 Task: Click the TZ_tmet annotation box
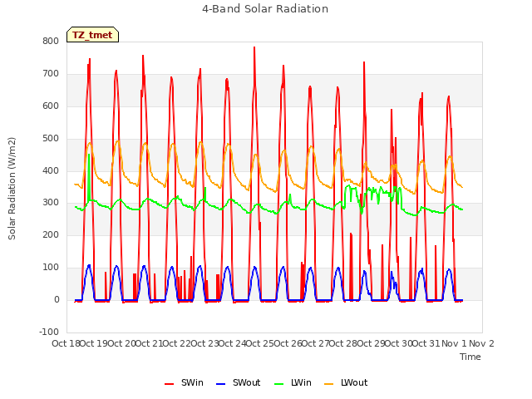[92, 35]
